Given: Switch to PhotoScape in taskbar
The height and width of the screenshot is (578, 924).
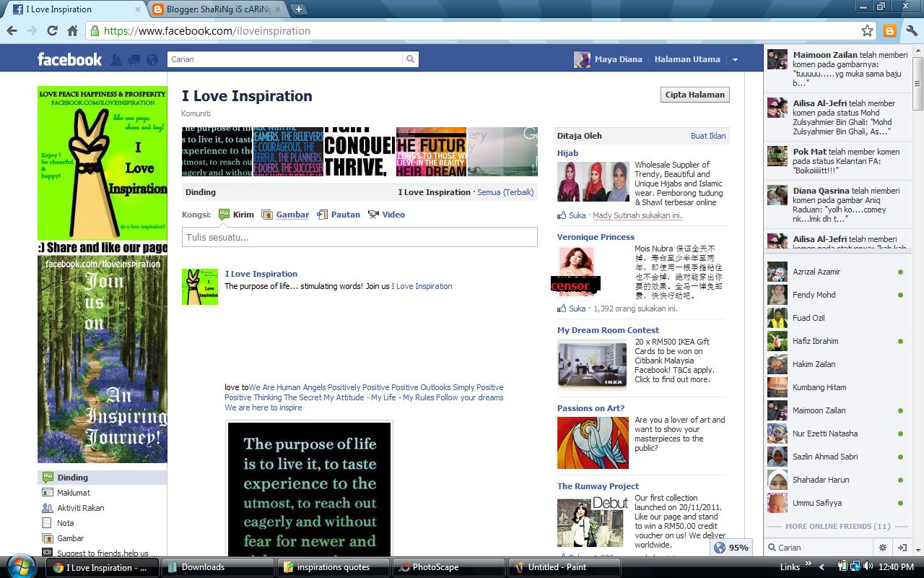Looking at the screenshot, I should coord(448,567).
